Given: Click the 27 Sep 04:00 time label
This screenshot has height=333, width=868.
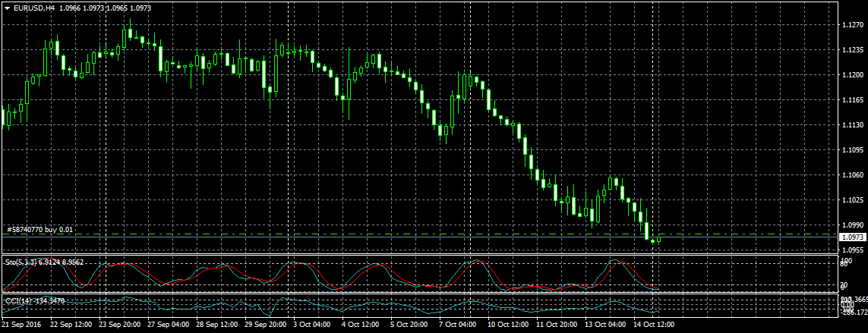Looking at the screenshot, I should (169, 325).
